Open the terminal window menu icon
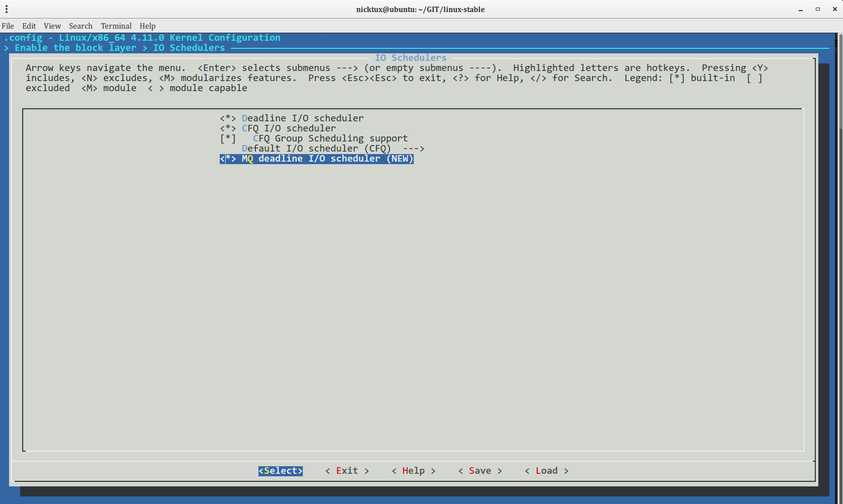Image resolution: width=843 pixels, height=504 pixels. [7, 9]
